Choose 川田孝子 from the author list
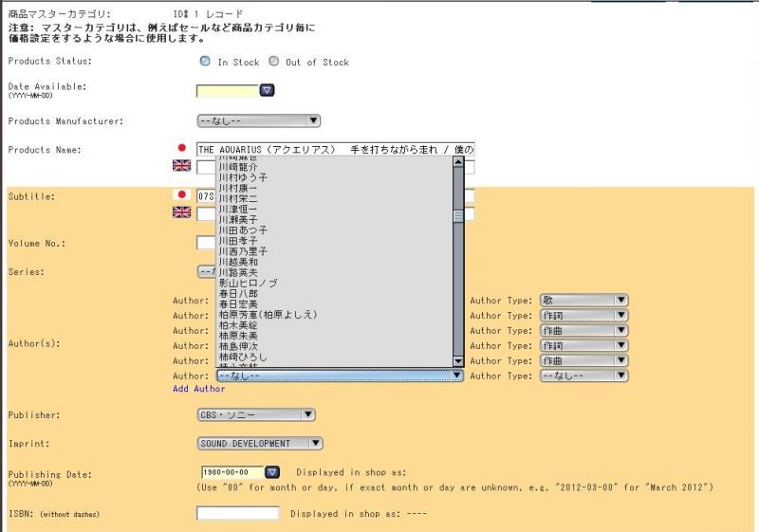759x532 pixels. [335, 241]
